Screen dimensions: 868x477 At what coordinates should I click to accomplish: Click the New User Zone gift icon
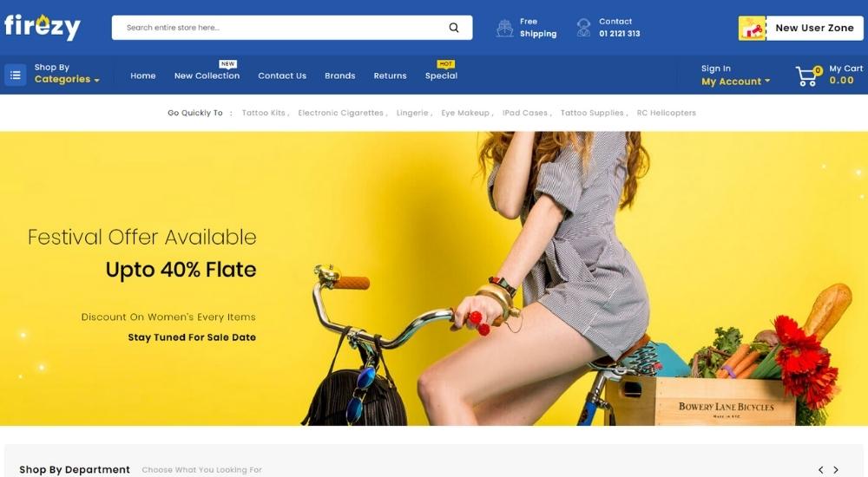tap(752, 28)
